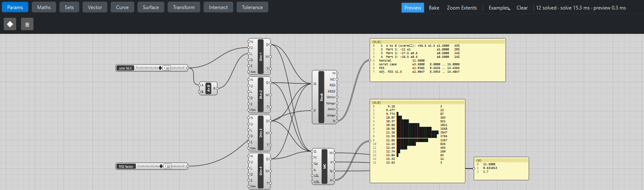Open the Examples dropdown
The width and height of the screenshot is (644, 190).
[x=499, y=7]
